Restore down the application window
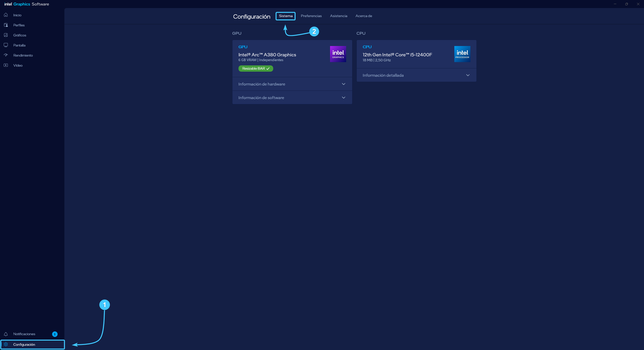Viewport: 644px width, 350px height. 627,4
